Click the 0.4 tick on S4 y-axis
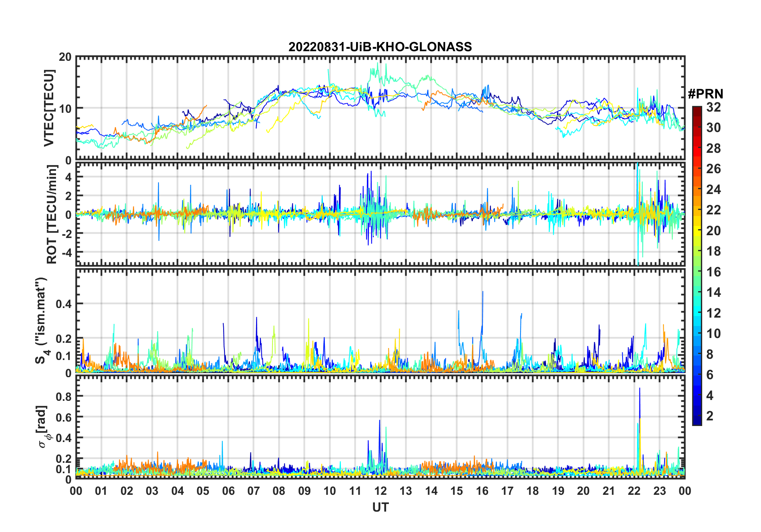 point(63,304)
